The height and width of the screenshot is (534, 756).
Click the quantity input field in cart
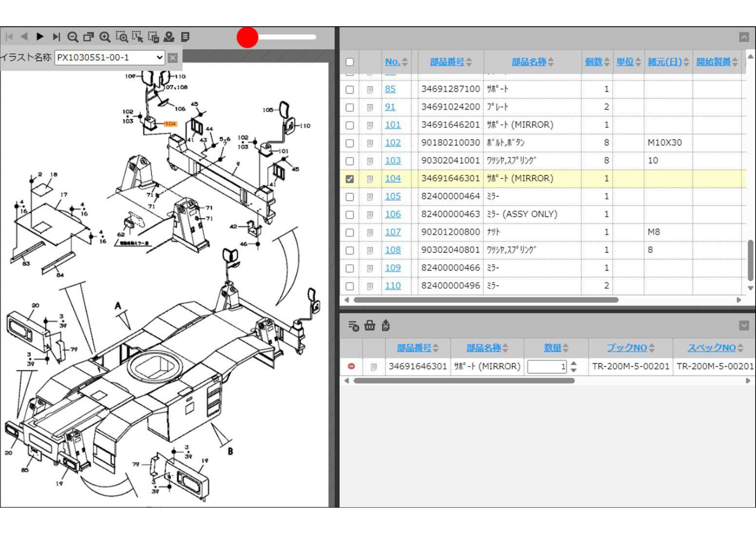click(546, 366)
